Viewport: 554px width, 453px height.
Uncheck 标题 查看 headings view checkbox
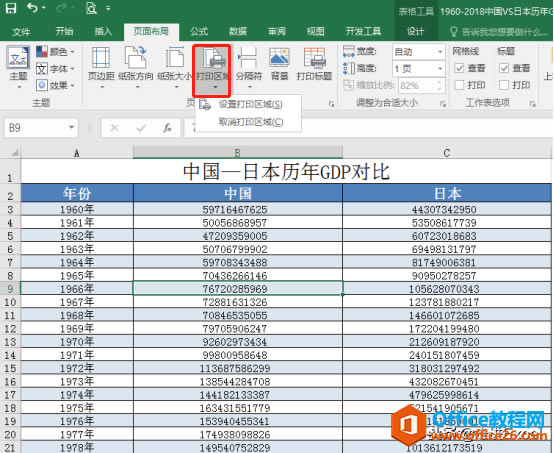click(x=504, y=68)
